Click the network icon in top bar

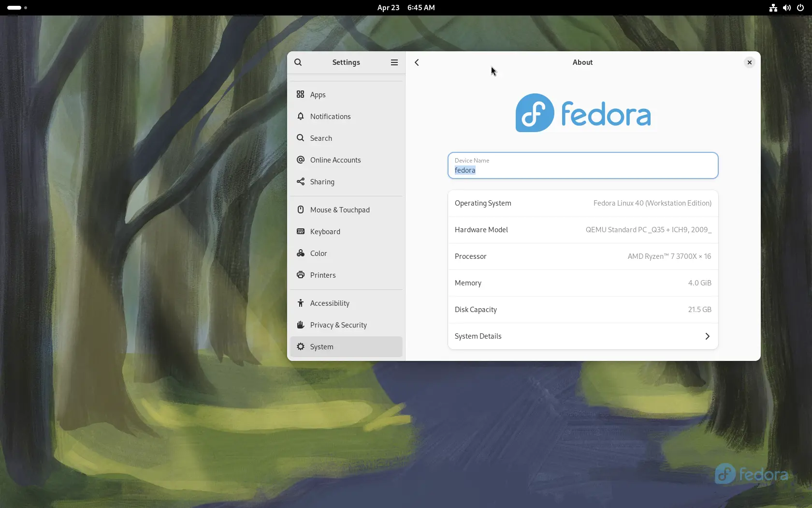(x=773, y=8)
